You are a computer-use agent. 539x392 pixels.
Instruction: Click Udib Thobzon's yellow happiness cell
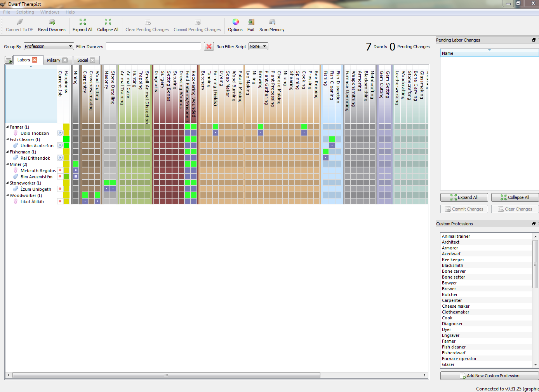[x=66, y=133]
